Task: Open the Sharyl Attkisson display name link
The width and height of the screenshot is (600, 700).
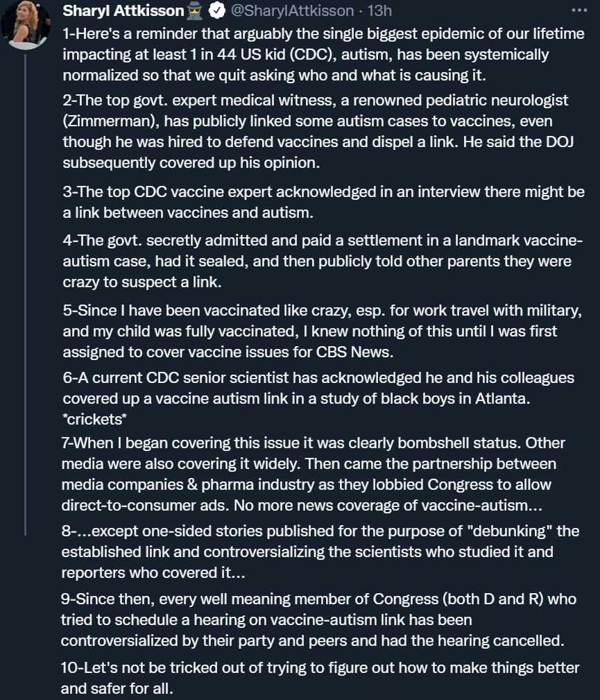Action: tap(123, 10)
